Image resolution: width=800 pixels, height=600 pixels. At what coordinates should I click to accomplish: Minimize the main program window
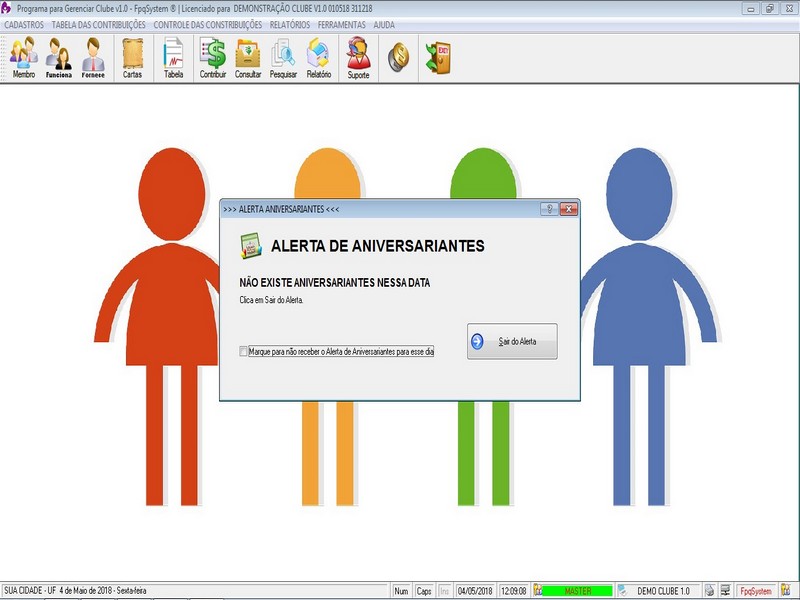pyautogui.click(x=751, y=9)
